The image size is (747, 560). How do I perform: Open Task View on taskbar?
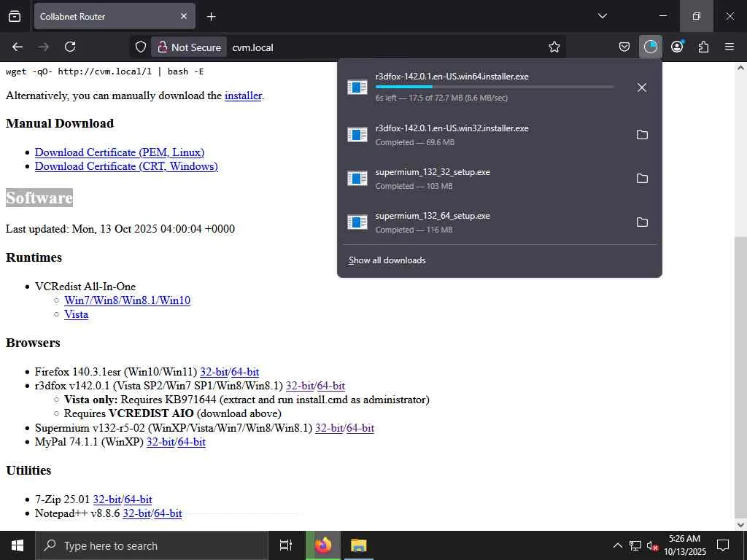point(285,545)
